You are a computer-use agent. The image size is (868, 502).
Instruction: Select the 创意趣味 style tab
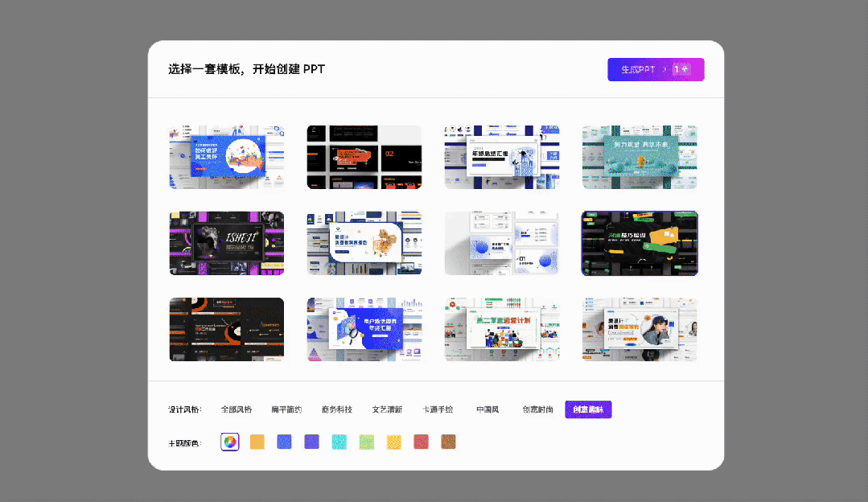(x=588, y=409)
